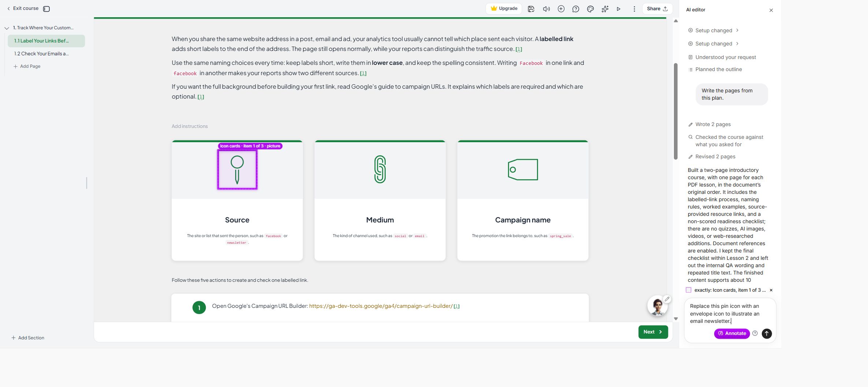Viewport: 868px width, 387px height.
Task: Select the tag icon in Campaign name card
Action: (x=523, y=169)
